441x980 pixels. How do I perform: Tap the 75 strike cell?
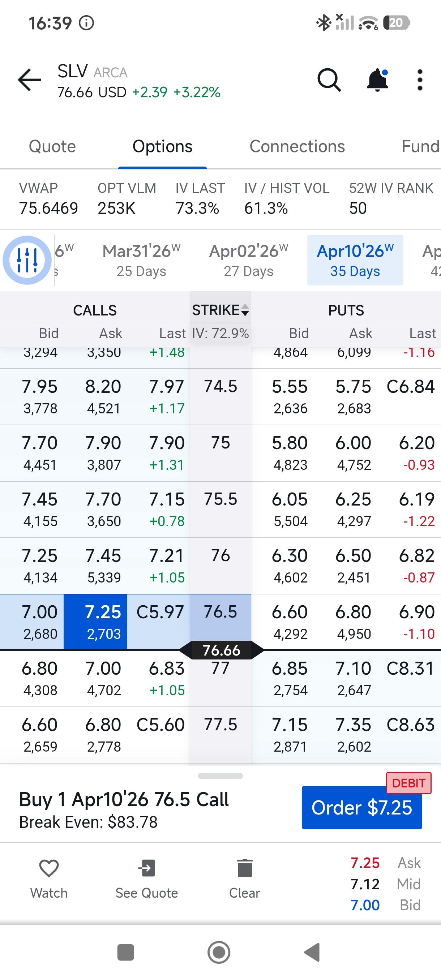coord(220,453)
